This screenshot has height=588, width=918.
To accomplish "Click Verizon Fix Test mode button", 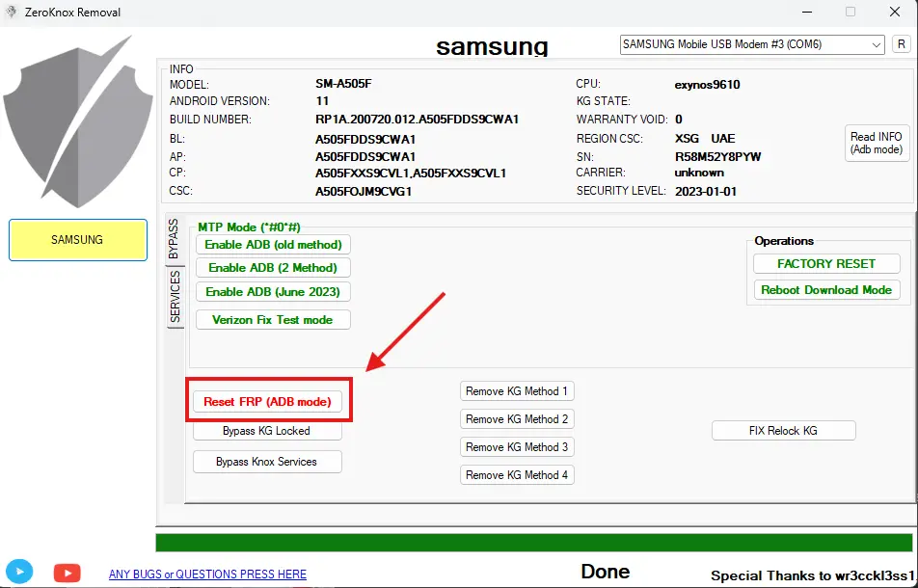I will coord(273,320).
